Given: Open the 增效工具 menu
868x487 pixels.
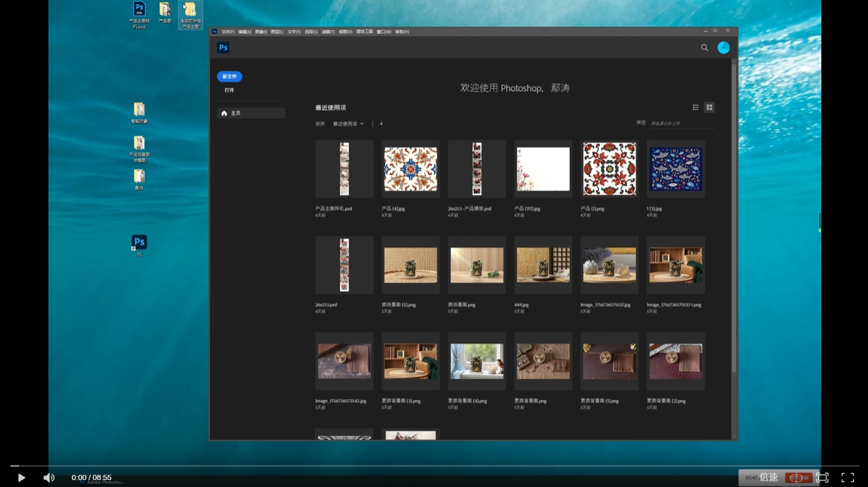Looking at the screenshot, I should [364, 32].
